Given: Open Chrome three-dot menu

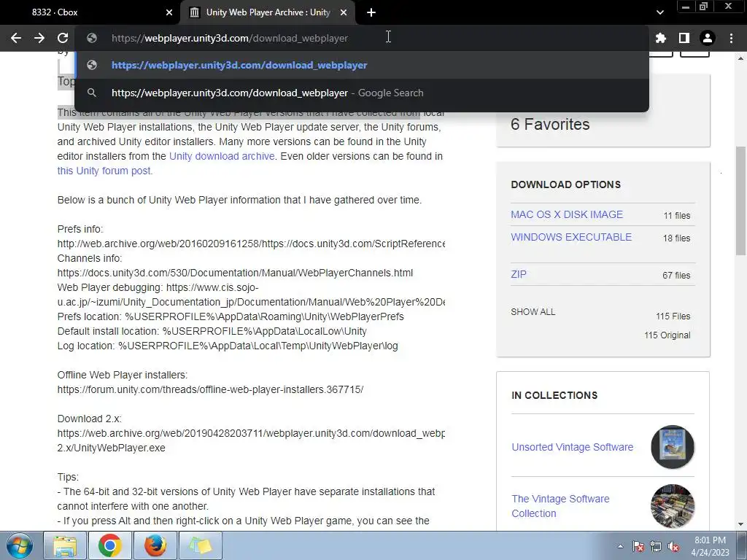Looking at the screenshot, I should click(731, 38).
